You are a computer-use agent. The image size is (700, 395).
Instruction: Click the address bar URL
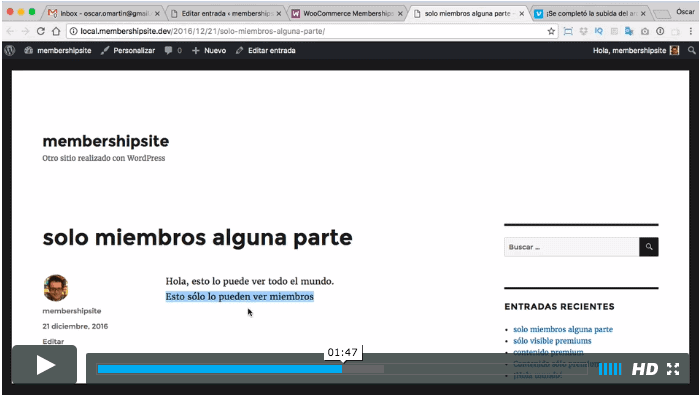pyautogui.click(x=203, y=31)
